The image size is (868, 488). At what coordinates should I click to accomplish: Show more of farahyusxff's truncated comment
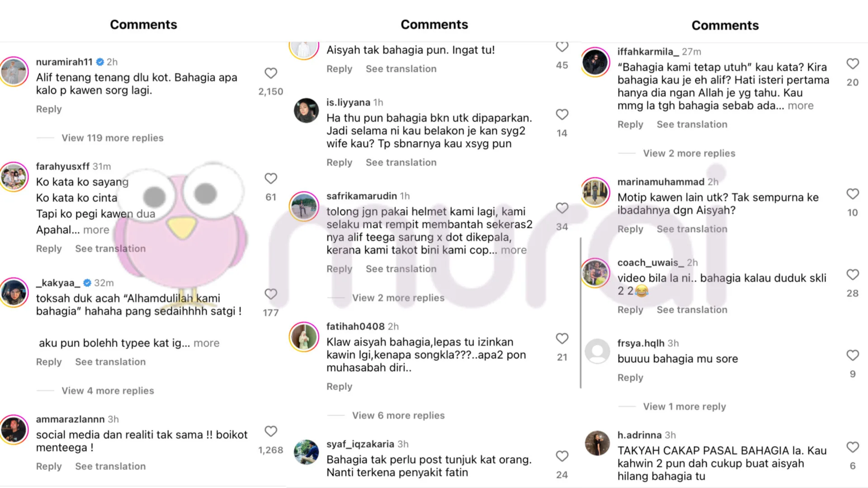pos(96,230)
